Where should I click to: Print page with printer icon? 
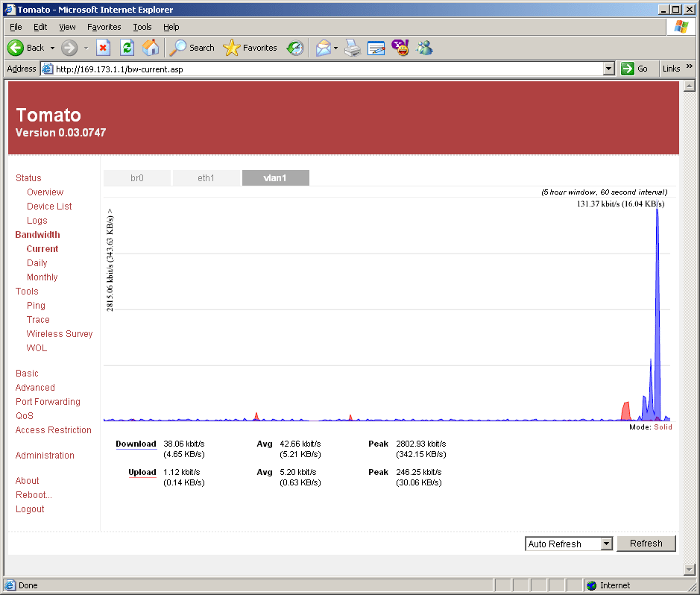coord(353,48)
